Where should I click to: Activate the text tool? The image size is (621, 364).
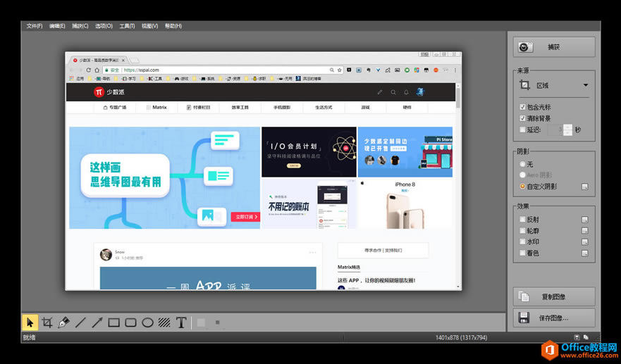181,322
